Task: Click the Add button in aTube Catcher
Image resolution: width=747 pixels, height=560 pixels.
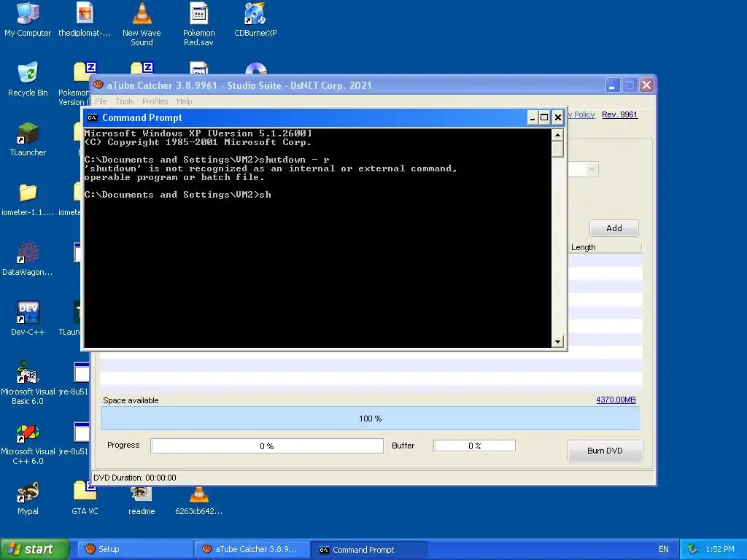Action: pyautogui.click(x=614, y=228)
